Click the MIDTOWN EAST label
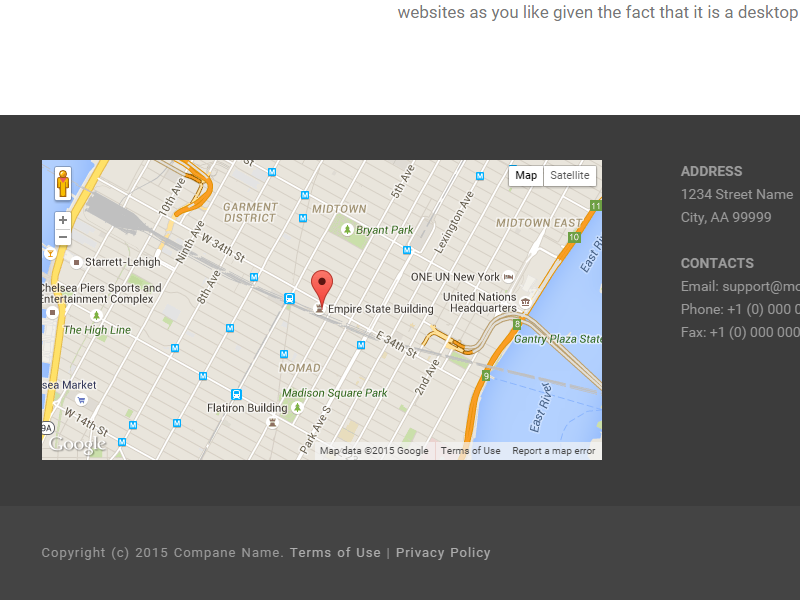This screenshot has width=800, height=600. point(539,223)
